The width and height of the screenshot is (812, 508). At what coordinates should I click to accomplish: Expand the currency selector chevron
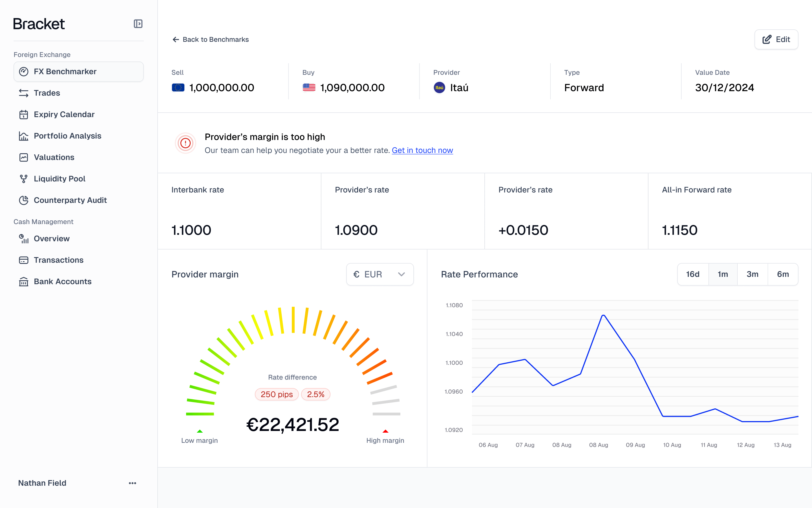(x=401, y=275)
